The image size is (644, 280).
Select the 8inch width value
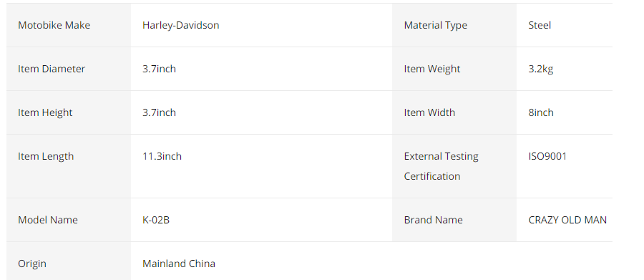coord(541,112)
